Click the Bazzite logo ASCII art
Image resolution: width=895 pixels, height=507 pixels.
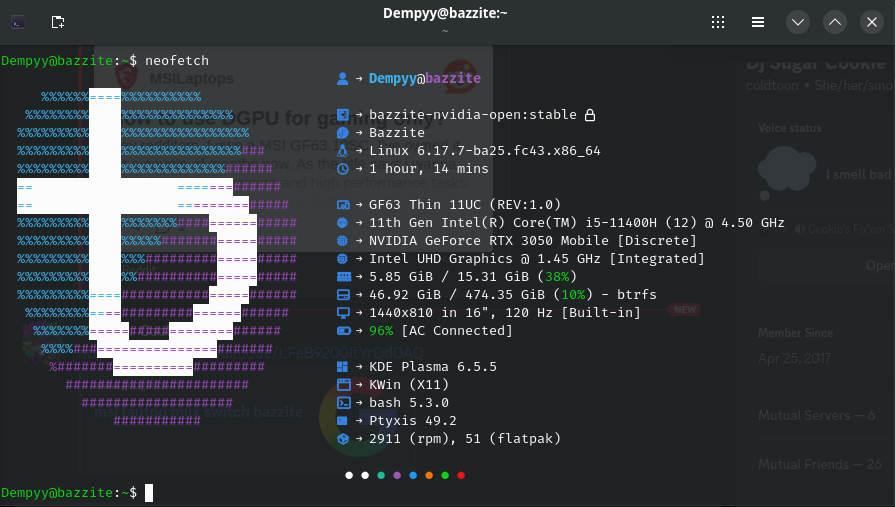click(157, 257)
